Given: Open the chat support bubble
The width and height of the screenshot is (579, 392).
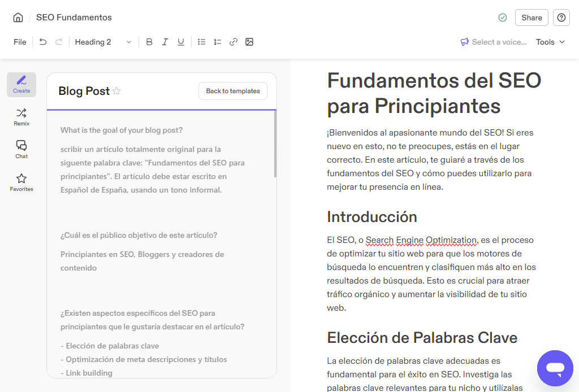Looking at the screenshot, I should click(555, 368).
